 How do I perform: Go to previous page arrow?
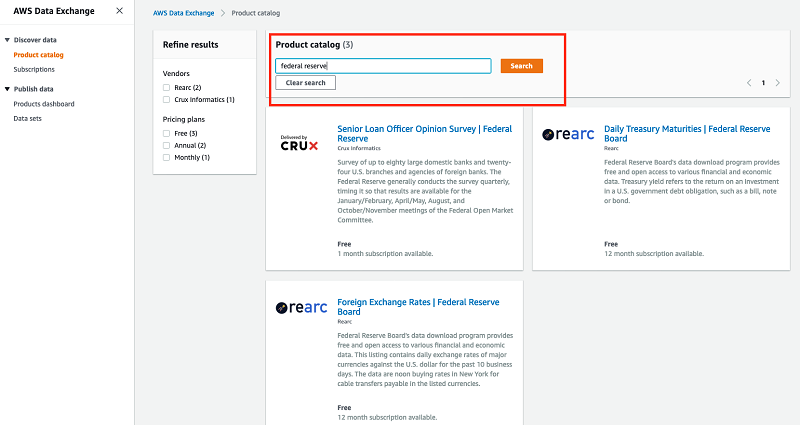click(x=749, y=83)
